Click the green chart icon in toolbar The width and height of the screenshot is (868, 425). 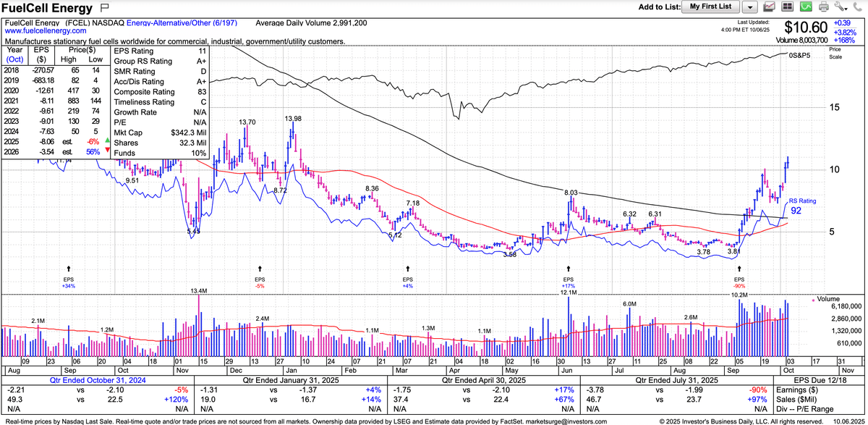pyautogui.click(x=806, y=7)
